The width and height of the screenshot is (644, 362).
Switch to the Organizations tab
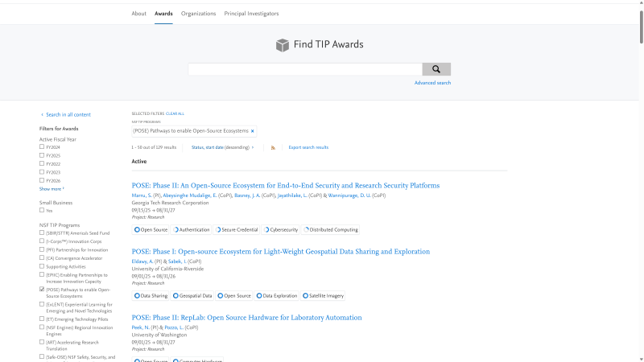point(198,14)
